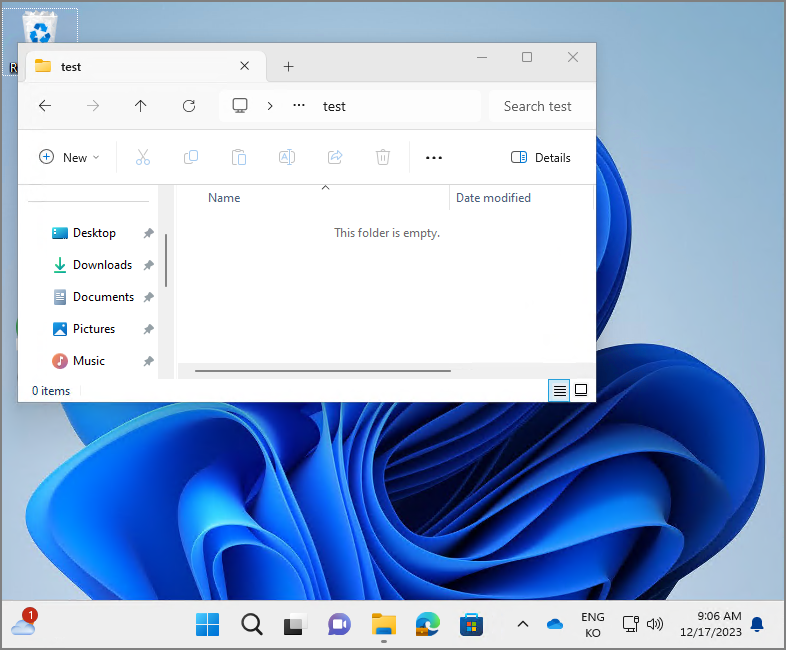Open the volume speaker control
Screen dimensions: 786x650
click(655, 624)
